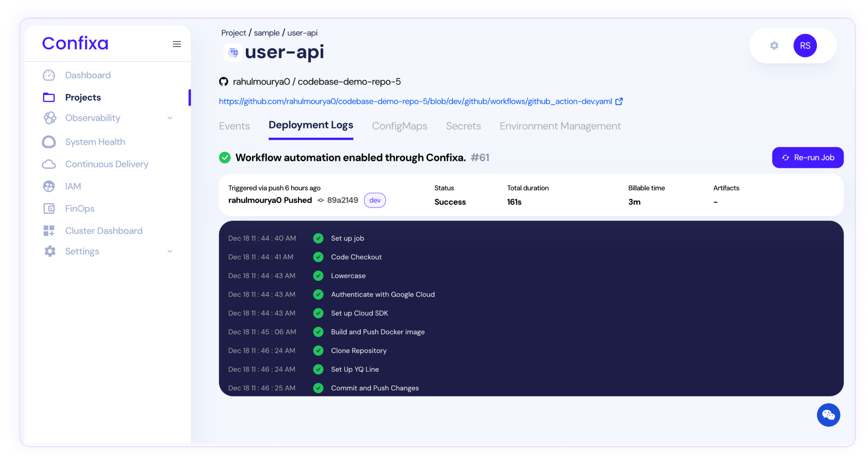The width and height of the screenshot is (868, 461).
Task: Switch to the Events tab
Action: point(234,126)
